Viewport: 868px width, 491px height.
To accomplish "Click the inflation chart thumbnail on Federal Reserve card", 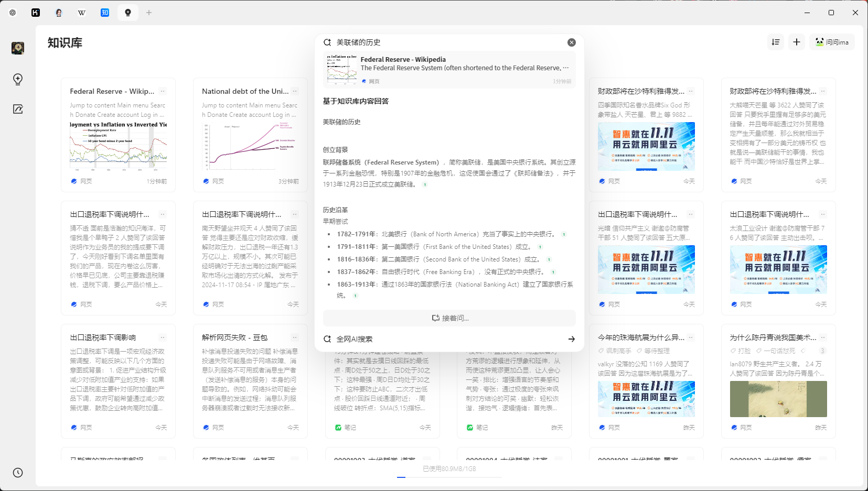I will coord(119,146).
